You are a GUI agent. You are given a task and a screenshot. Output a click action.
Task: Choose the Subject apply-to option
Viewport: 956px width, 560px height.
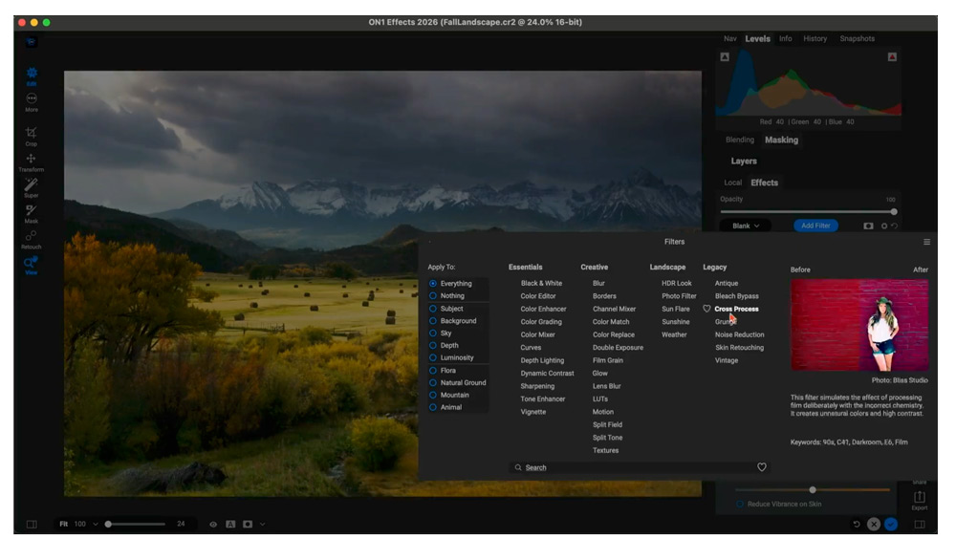point(433,309)
